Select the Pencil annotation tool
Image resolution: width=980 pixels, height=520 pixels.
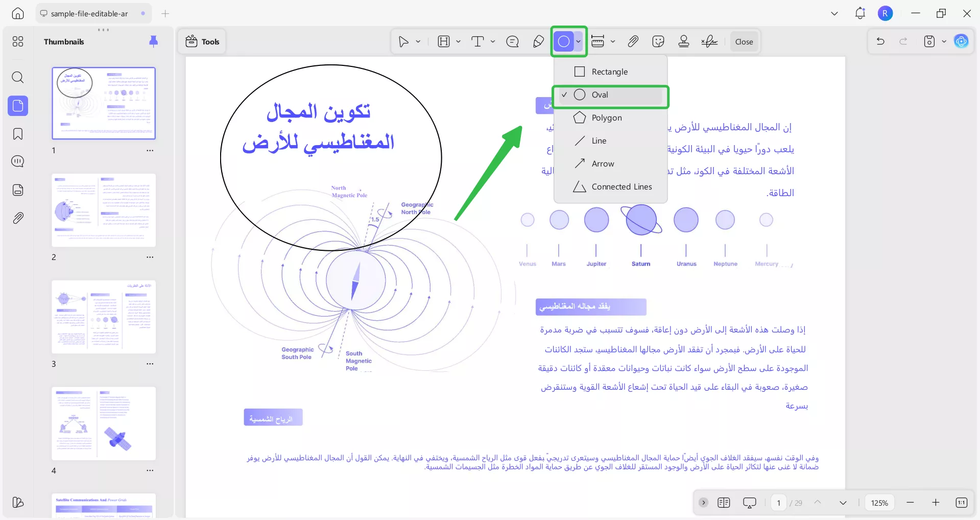538,41
